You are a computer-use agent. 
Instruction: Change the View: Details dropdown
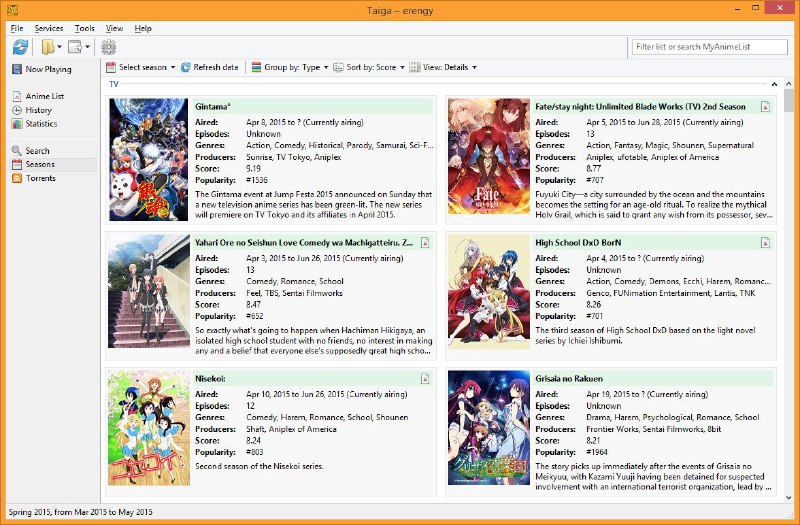pyautogui.click(x=443, y=67)
